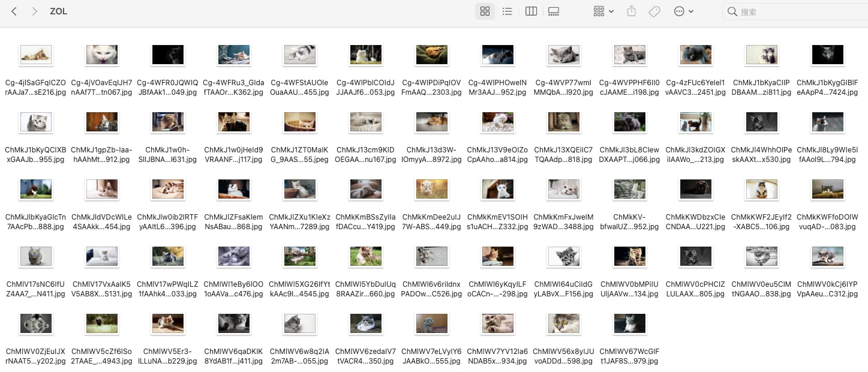The height and width of the screenshot is (372, 868).
Task: Switch to column view
Action: tap(531, 11)
